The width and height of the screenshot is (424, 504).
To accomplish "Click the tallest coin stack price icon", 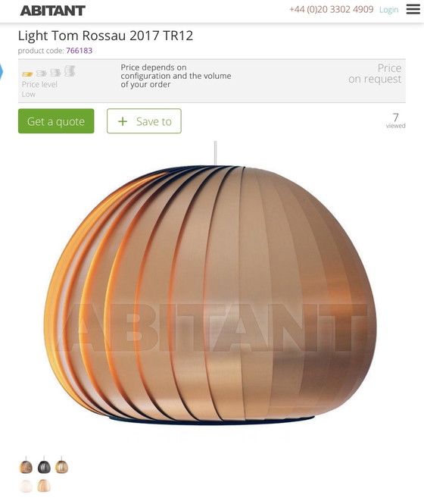I will [x=70, y=71].
